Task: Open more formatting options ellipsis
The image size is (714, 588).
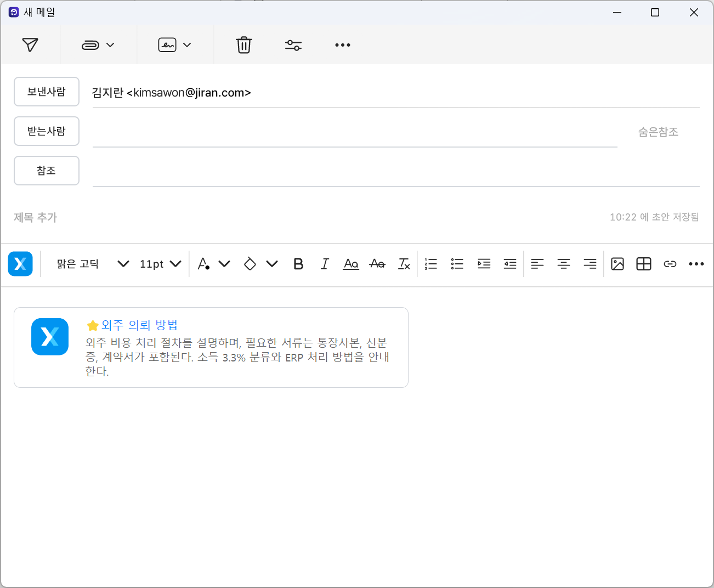Action: pyautogui.click(x=696, y=264)
